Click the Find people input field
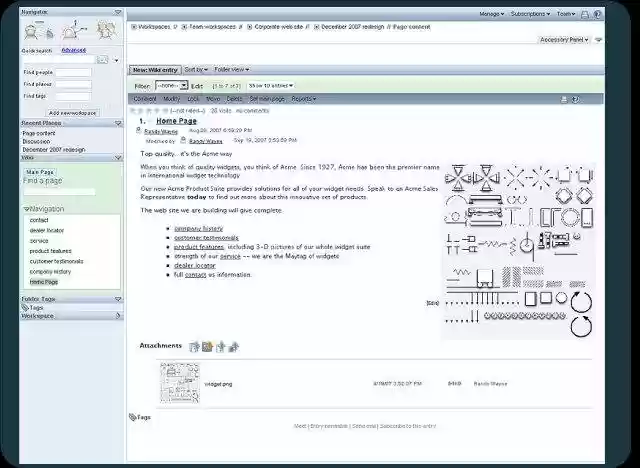 click(x=73, y=73)
